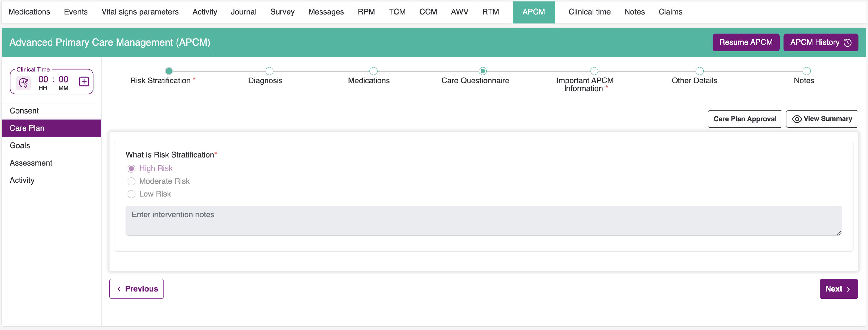Open View Summary with the eye icon
Viewport: 868px width, 330px height.
(x=822, y=119)
